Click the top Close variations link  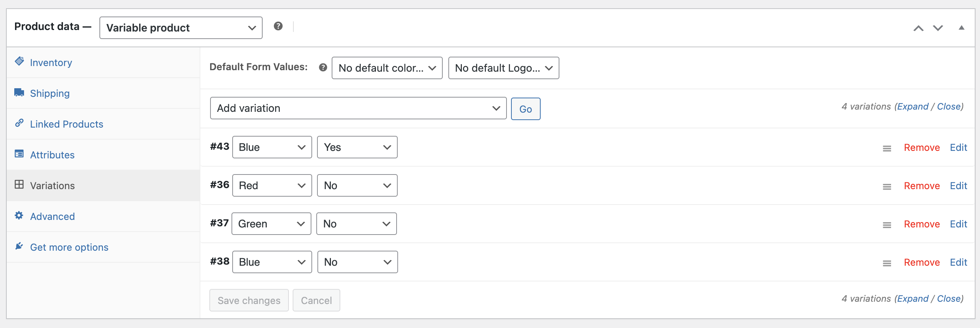pyautogui.click(x=949, y=107)
